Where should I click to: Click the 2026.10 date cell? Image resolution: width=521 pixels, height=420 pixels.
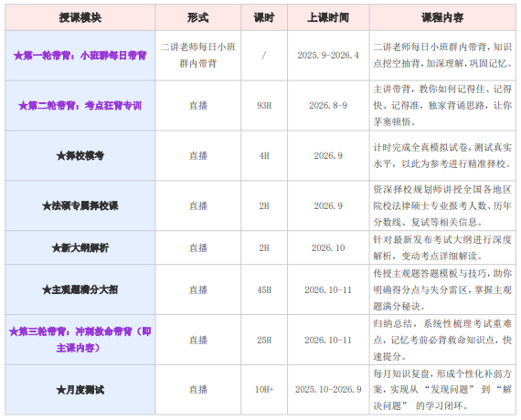coord(328,247)
